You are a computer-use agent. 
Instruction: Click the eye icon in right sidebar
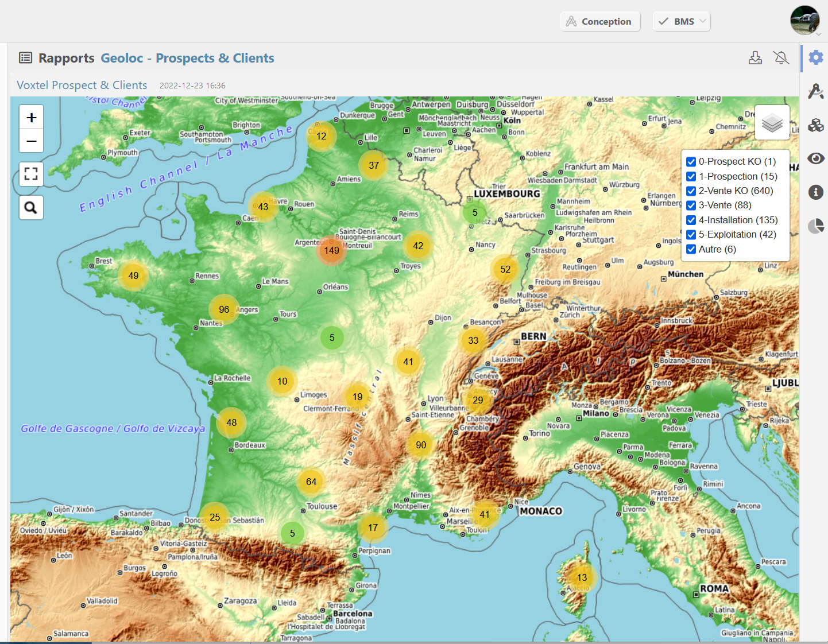click(815, 158)
